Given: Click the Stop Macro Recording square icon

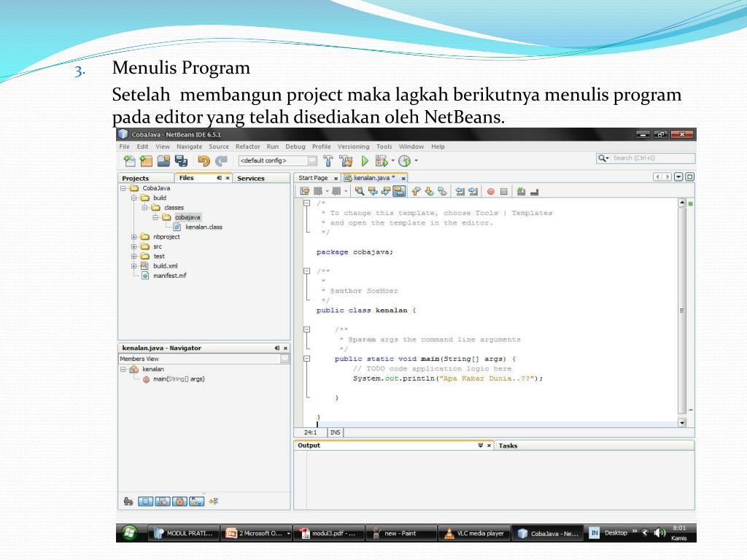Looking at the screenshot, I should [503, 192].
